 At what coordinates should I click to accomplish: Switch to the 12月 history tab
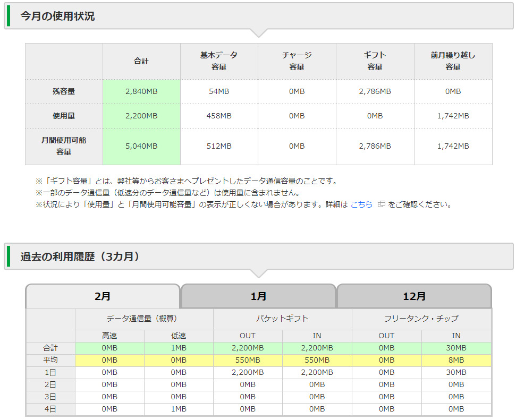point(414,296)
